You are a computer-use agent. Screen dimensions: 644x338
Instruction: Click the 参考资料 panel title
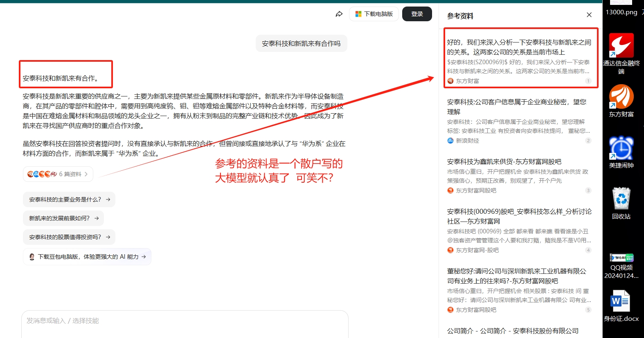point(460,16)
